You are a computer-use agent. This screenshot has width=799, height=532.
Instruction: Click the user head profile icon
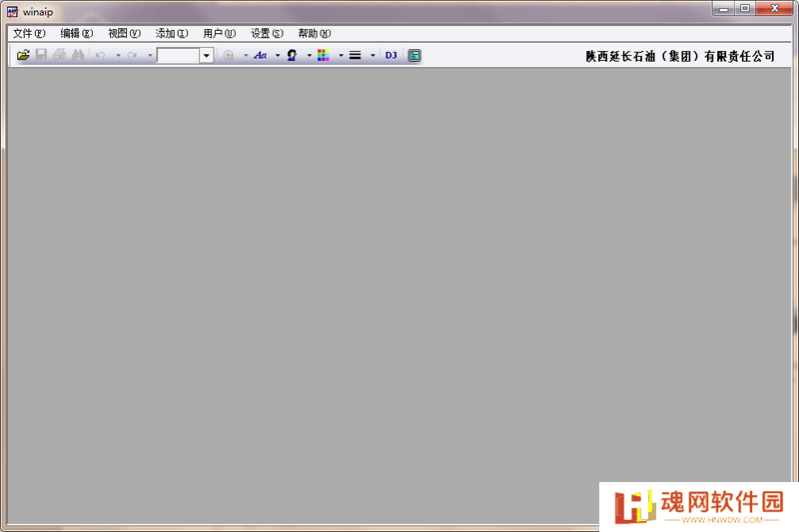point(292,55)
